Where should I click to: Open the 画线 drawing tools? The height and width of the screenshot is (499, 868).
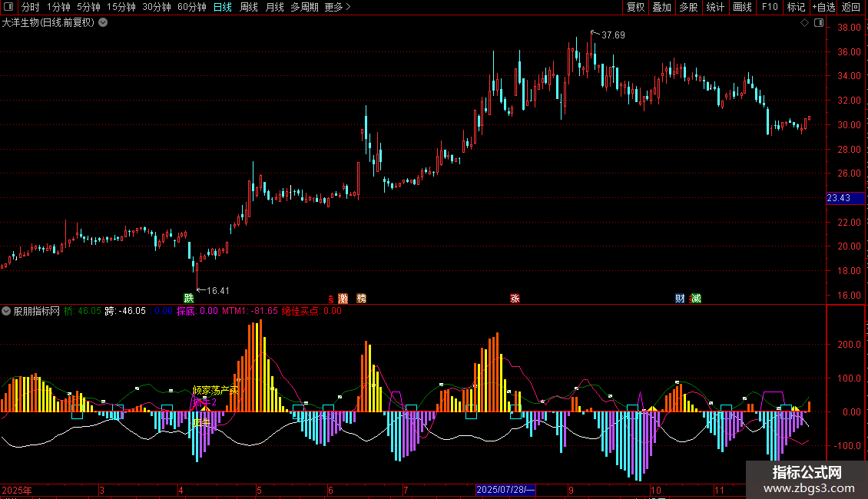point(742,7)
